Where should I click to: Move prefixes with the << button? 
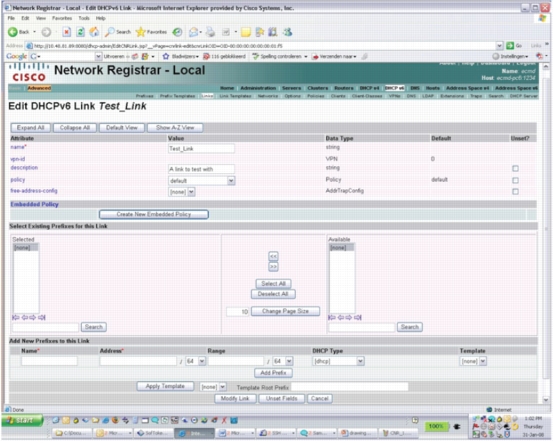[x=273, y=256]
